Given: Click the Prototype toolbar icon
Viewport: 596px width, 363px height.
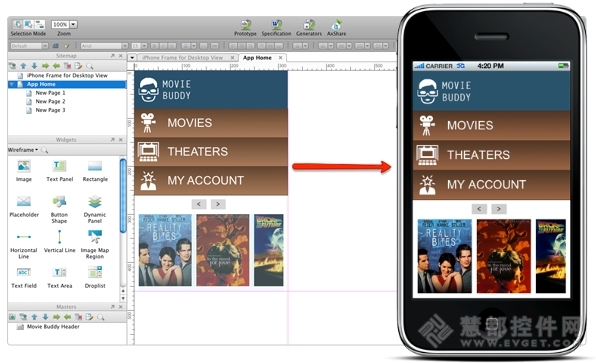Looking at the screenshot, I should coord(246,25).
